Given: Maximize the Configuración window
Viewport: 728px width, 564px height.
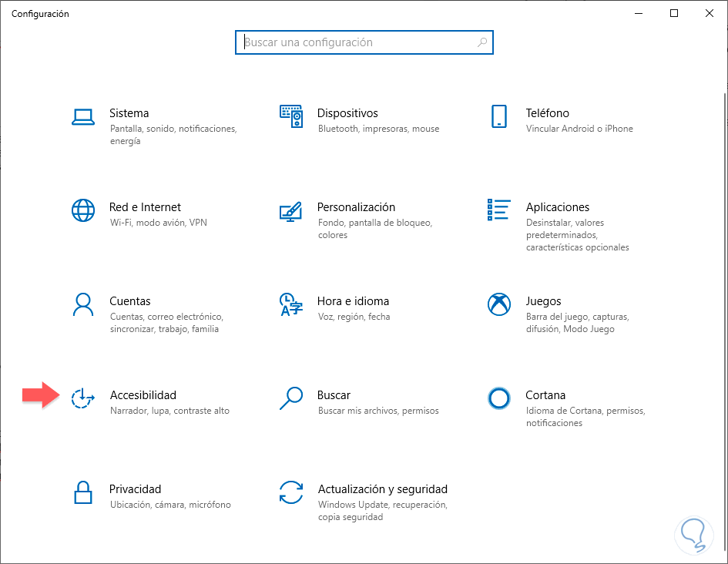Looking at the screenshot, I should point(674,13).
